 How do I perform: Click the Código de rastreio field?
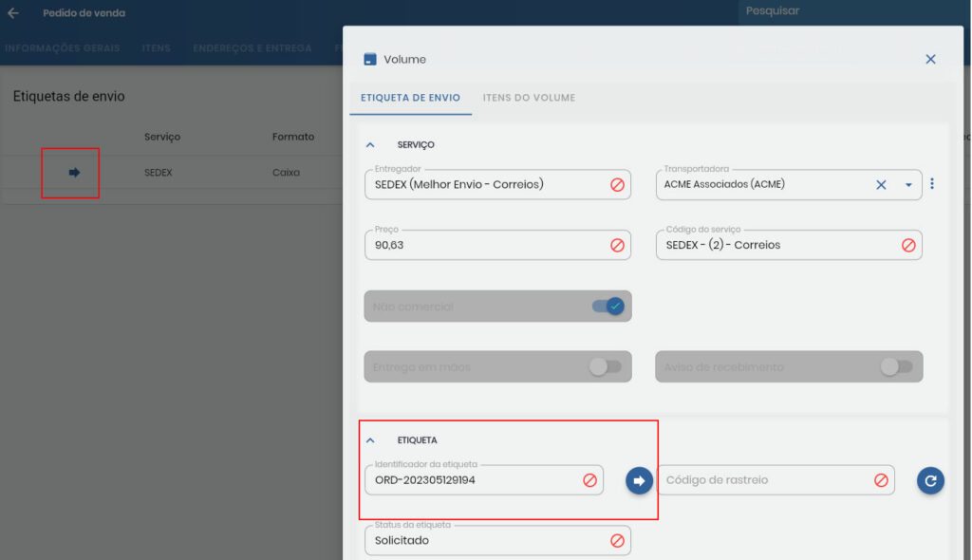764,480
